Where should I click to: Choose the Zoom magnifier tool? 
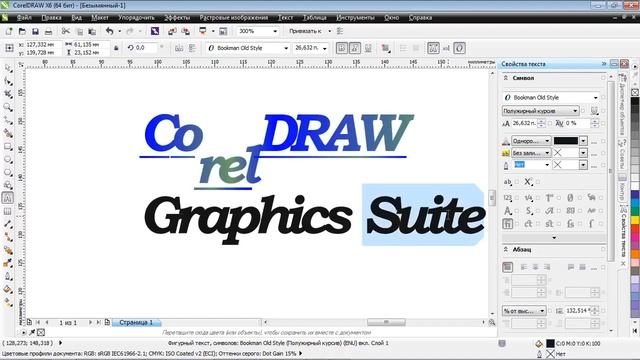pos(8,107)
